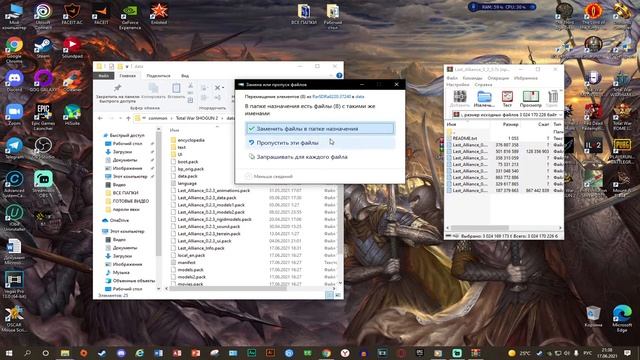Select the encyclopedia folder
Screen dimensions: 640x360
coord(191,140)
